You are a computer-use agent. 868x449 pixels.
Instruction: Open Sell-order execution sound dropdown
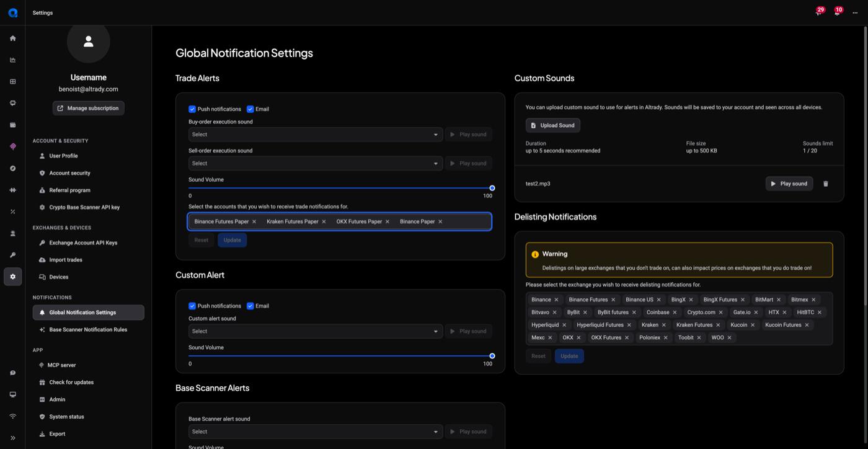[x=316, y=164]
